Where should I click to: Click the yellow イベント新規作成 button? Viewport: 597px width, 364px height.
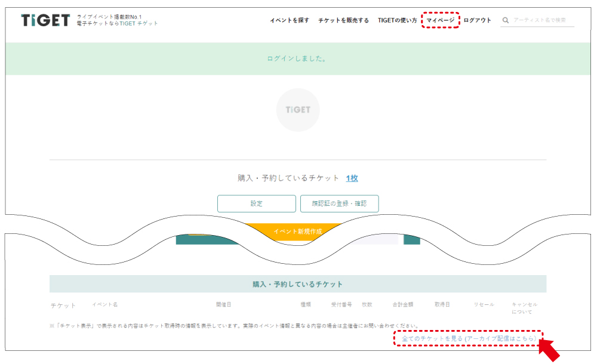pyautogui.click(x=298, y=232)
